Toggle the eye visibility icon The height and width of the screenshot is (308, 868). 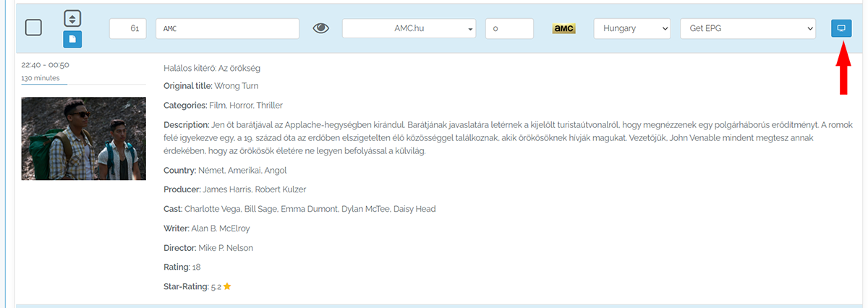click(320, 28)
